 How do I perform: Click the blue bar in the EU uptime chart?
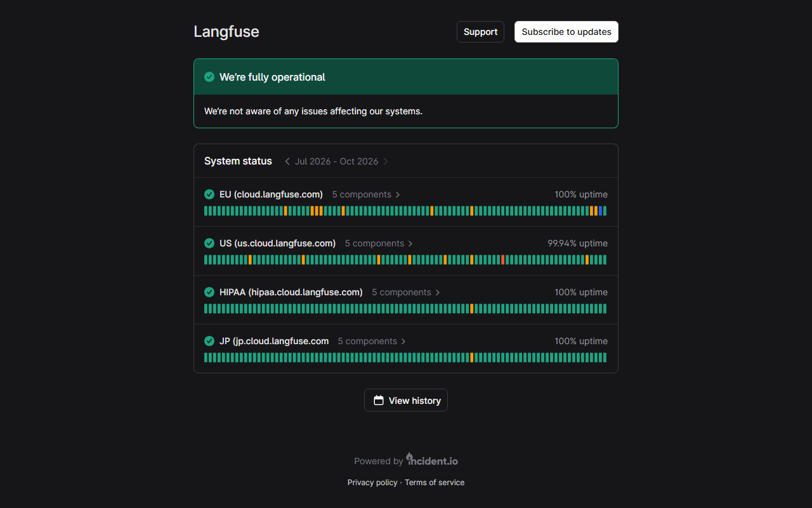[x=600, y=211]
